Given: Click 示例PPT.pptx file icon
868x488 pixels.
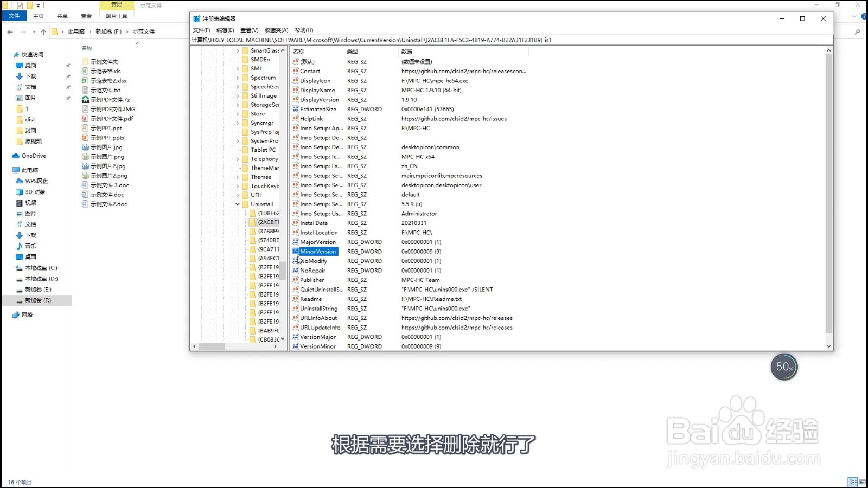Looking at the screenshot, I should [x=85, y=138].
